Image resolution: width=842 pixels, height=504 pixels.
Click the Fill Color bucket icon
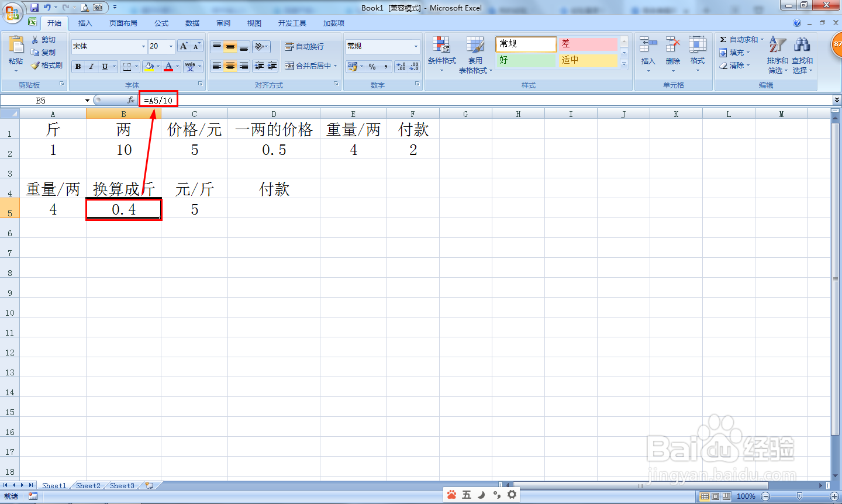[x=150, y=66]
